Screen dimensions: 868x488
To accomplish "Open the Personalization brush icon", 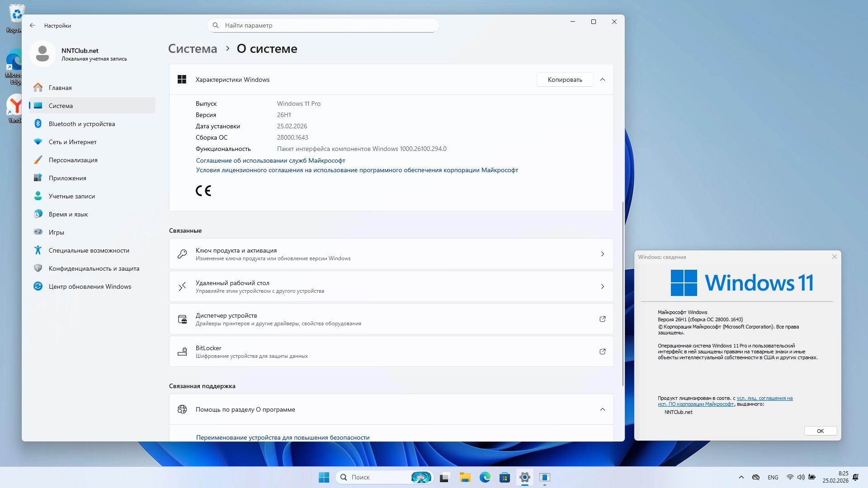I will click(38, 160).
